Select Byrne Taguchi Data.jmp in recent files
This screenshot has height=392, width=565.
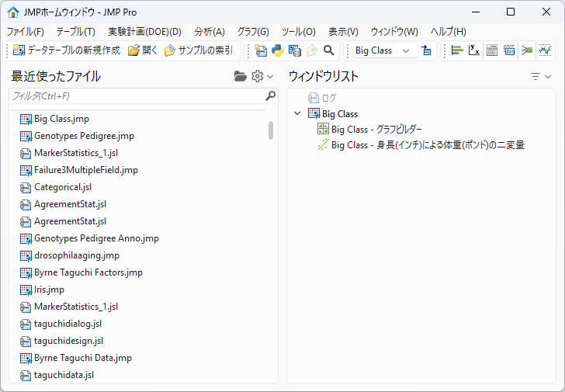pyautogui.click(x=83, y=358)
